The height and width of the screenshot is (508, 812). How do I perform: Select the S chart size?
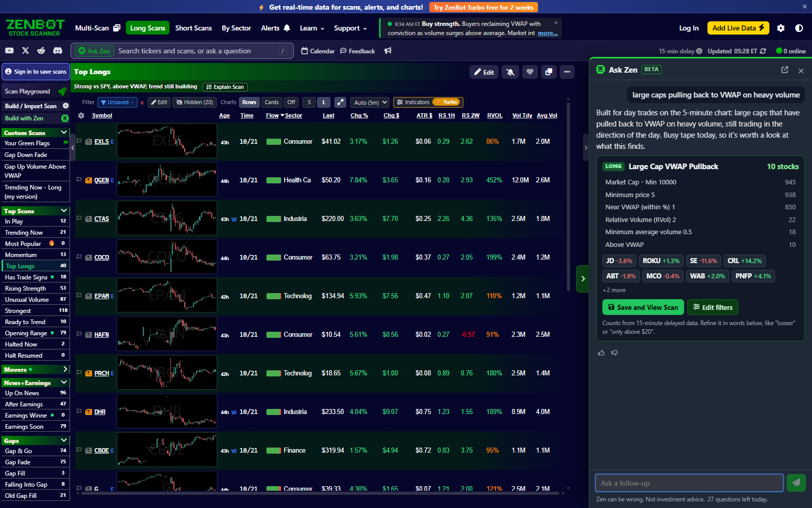309,102
